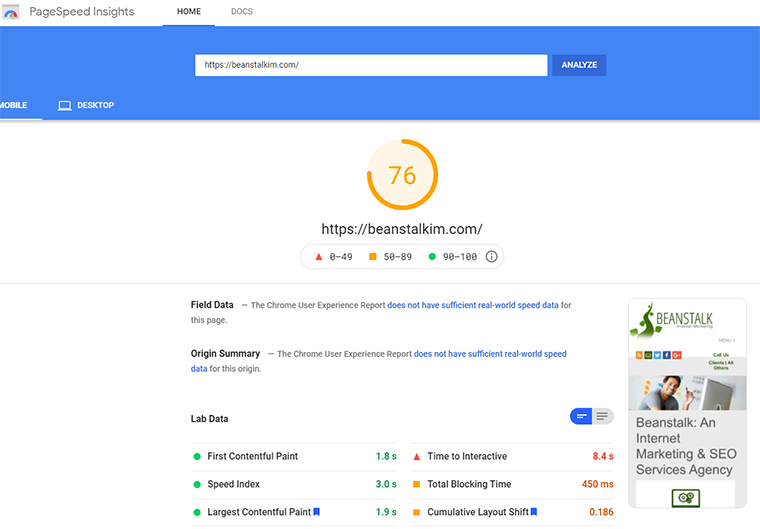The width and height of the screenshot is (760, 529).
Task: Click the Cumulative Layout Shift bookmark icon
Action: point(534,512)
